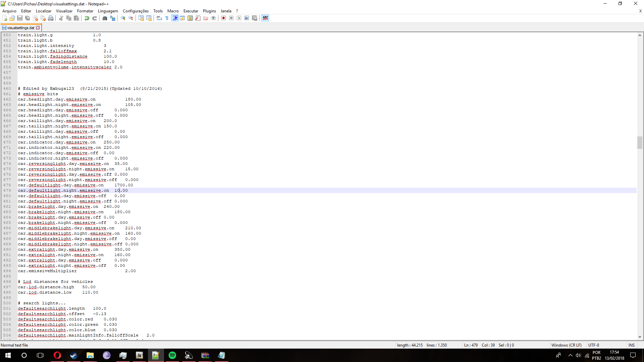Click the Zoom in magnifier icon
The width and height of the screenshot is (644, 362).
click(x=123, y=18)
